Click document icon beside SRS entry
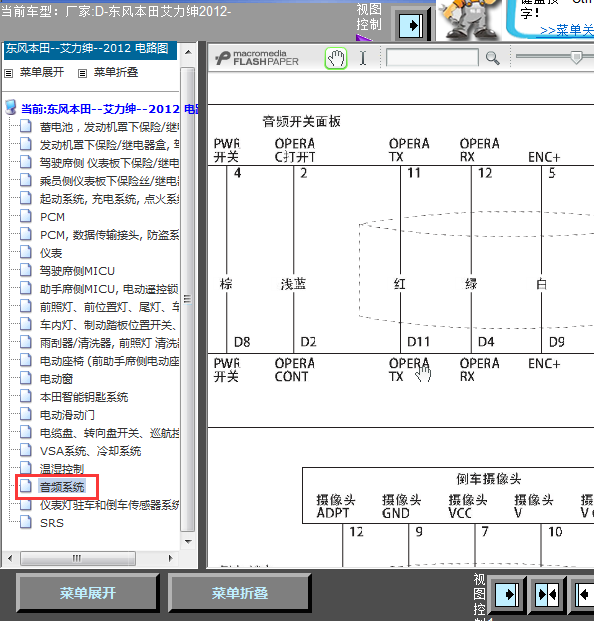Screen dimensions: 594x622 tap(26, 522)
